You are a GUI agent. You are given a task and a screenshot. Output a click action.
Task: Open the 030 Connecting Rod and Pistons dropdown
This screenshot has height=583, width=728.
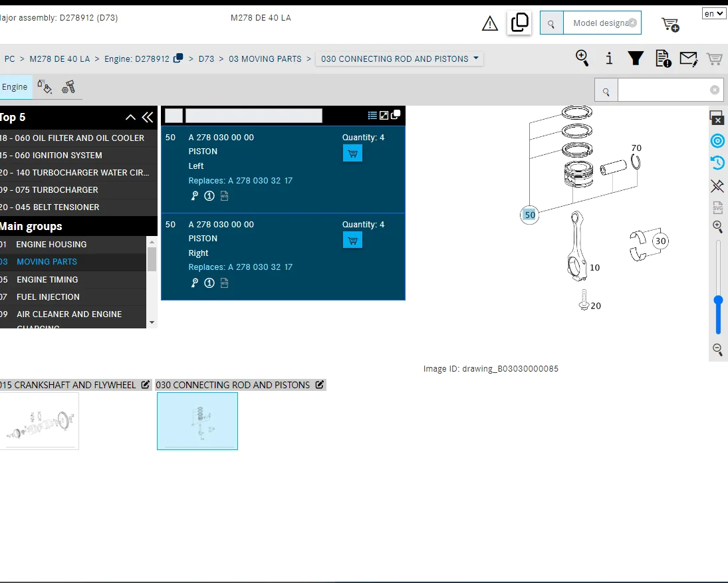(400, 59)
